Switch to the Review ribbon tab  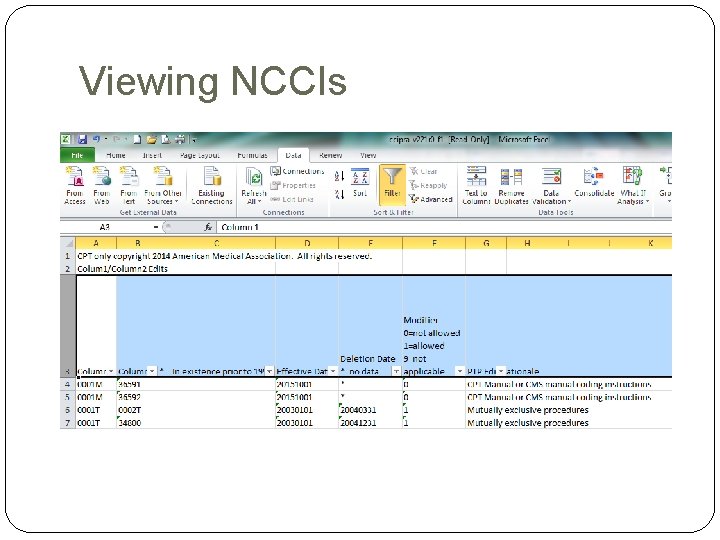point(331,155)
